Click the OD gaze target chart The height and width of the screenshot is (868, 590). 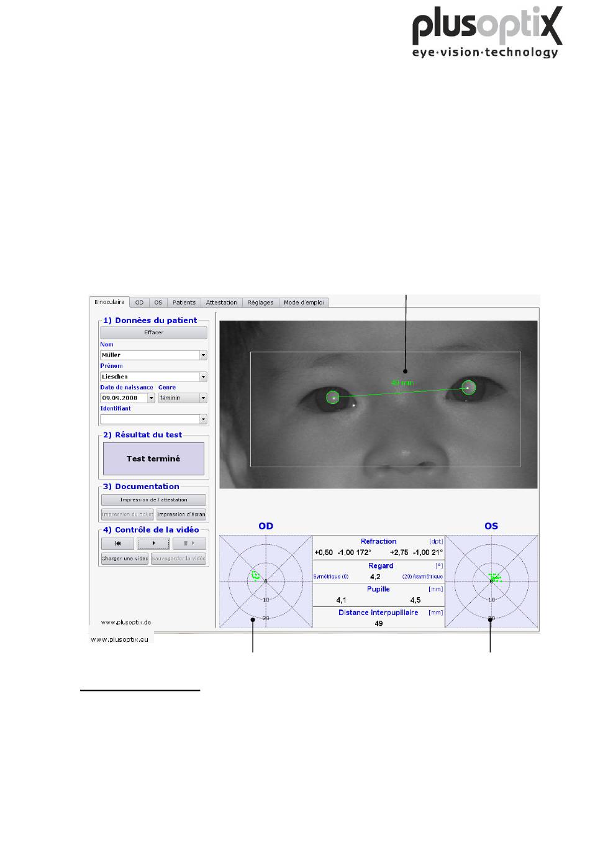point(266,581)
